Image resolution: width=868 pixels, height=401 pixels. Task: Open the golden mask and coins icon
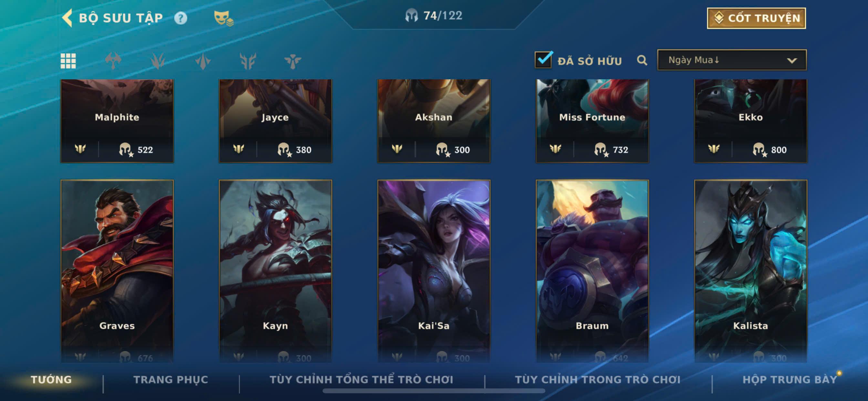pyautogui.click(x=223, y=18)
